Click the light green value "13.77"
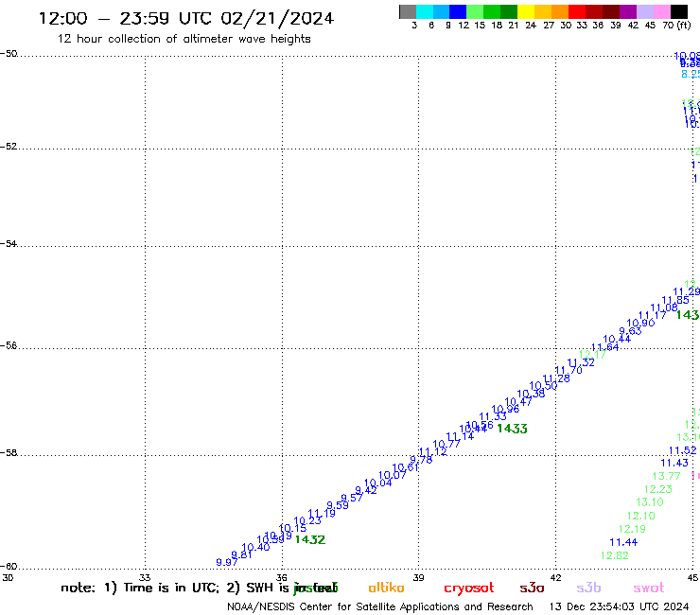 666,476
